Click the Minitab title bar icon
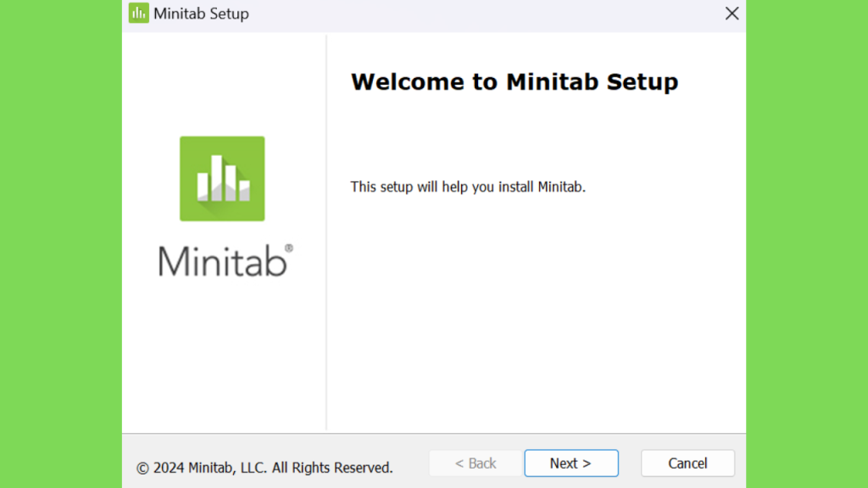Viewport: 868px width, 488px height. [138, 14]
